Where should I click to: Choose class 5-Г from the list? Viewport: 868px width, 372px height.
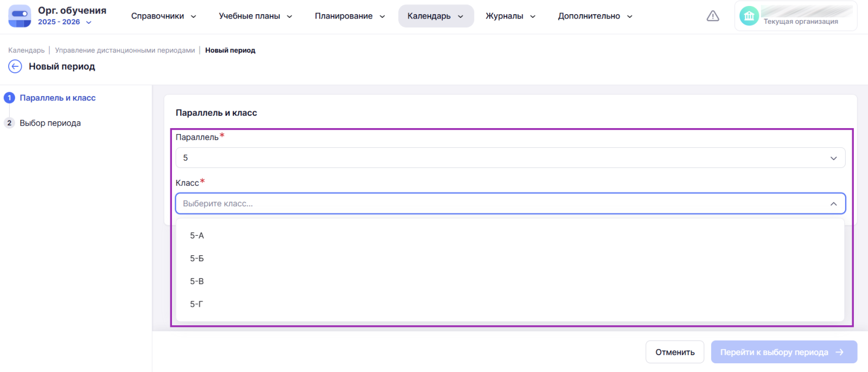(510, 304)
